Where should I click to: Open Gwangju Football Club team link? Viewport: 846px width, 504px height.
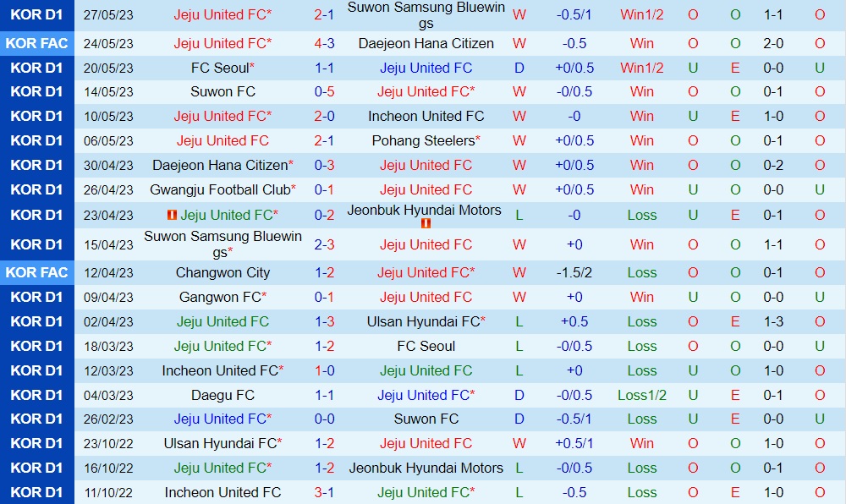pos(220,189)
